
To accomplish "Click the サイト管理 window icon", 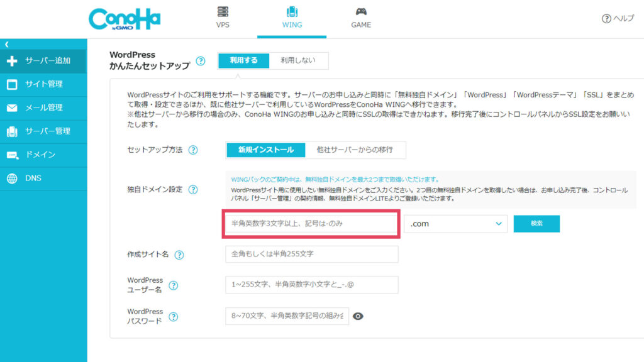I will pyautogui.click(x=12, y=84).
